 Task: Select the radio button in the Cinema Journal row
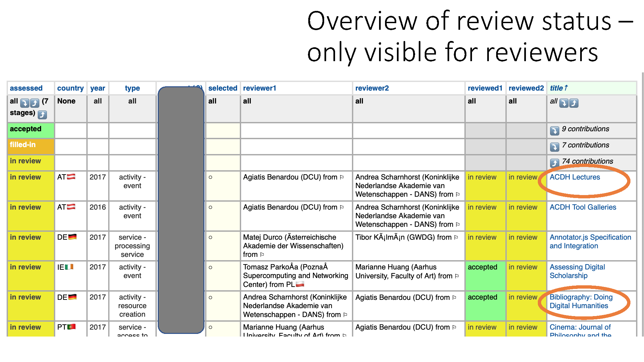coord(210,327)
